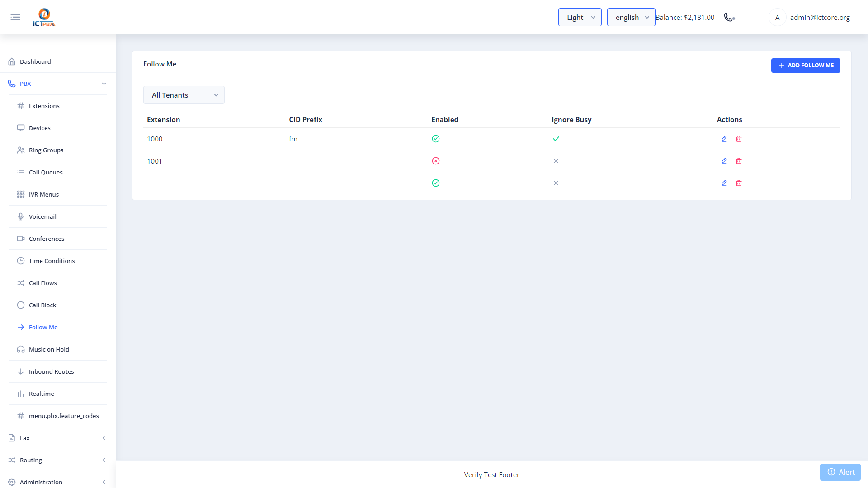
Task: Click the Add Follow Me button
Action: [x=806, y=66]
